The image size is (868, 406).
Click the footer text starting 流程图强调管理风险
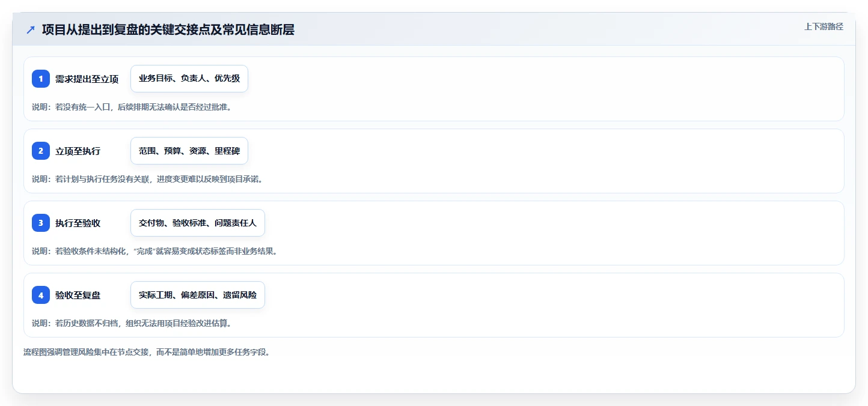148,352
